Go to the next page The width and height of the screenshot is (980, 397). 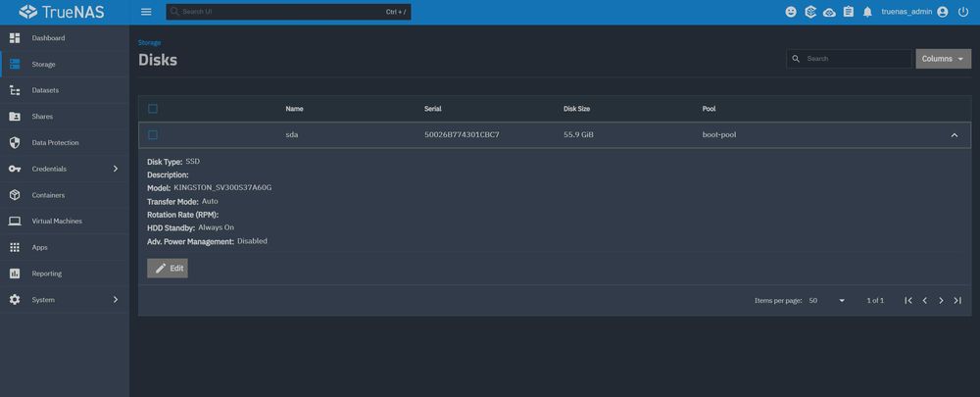coord(941,301)
